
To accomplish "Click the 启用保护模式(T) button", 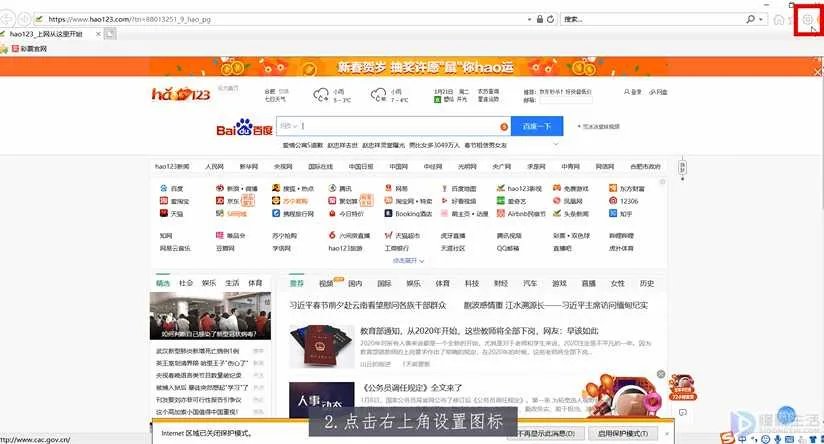I will tap(623, 433).
